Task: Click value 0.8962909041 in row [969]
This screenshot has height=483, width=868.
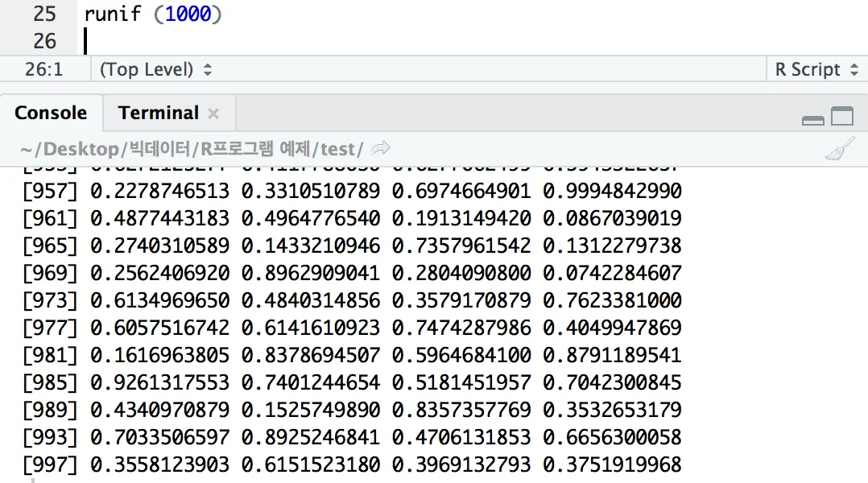Action: point(311,273)
